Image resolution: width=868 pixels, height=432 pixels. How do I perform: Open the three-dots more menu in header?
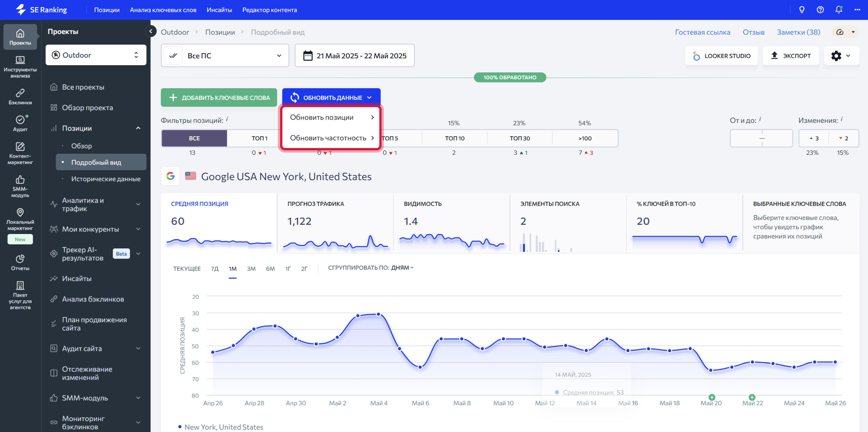857,10
